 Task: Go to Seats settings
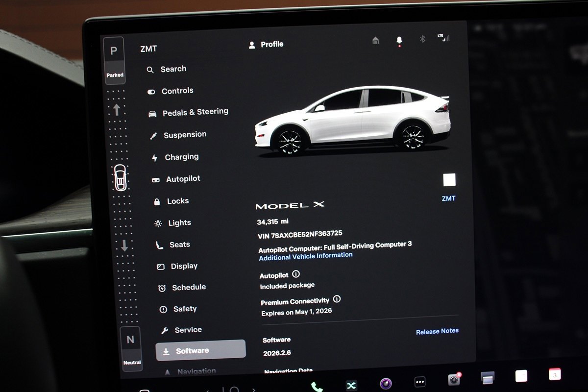coord(172,245)
